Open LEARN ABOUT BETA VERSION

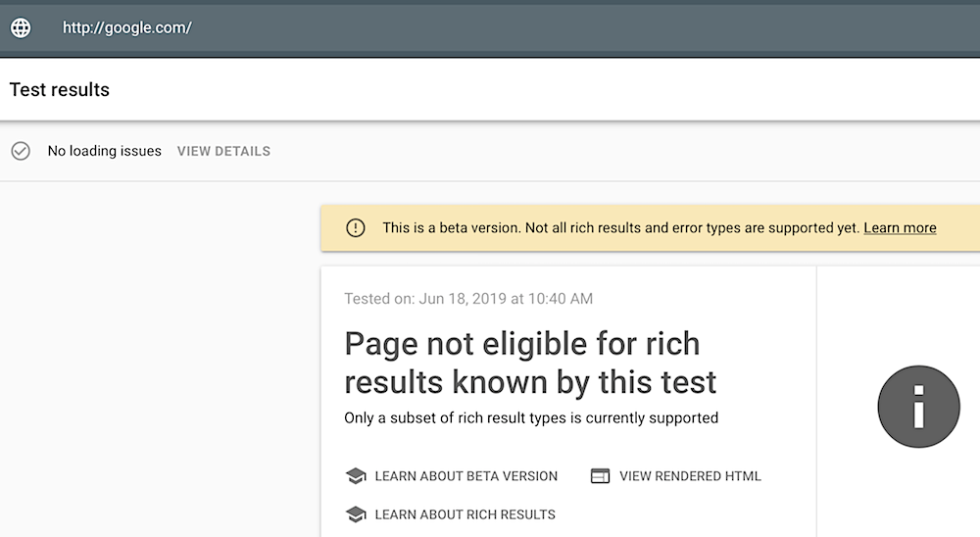[x=466, y=476]
